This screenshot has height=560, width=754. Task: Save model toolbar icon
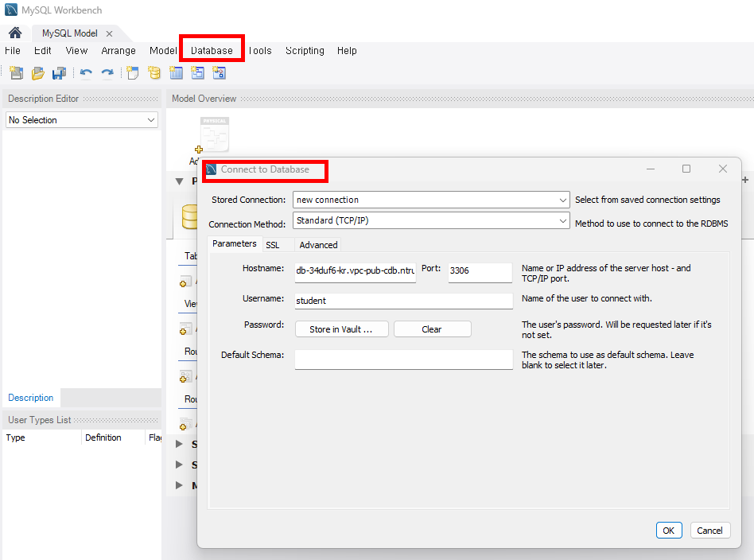click(x=59, y=72)
